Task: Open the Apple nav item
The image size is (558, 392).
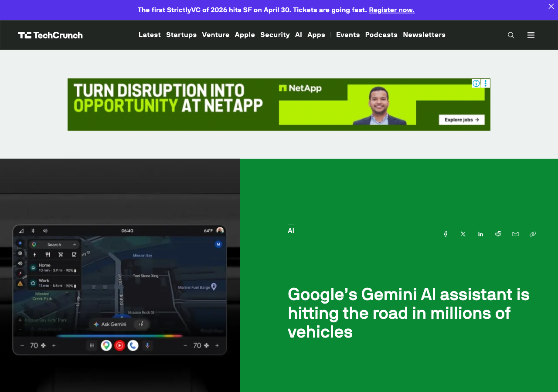Action: click(245, 35)
